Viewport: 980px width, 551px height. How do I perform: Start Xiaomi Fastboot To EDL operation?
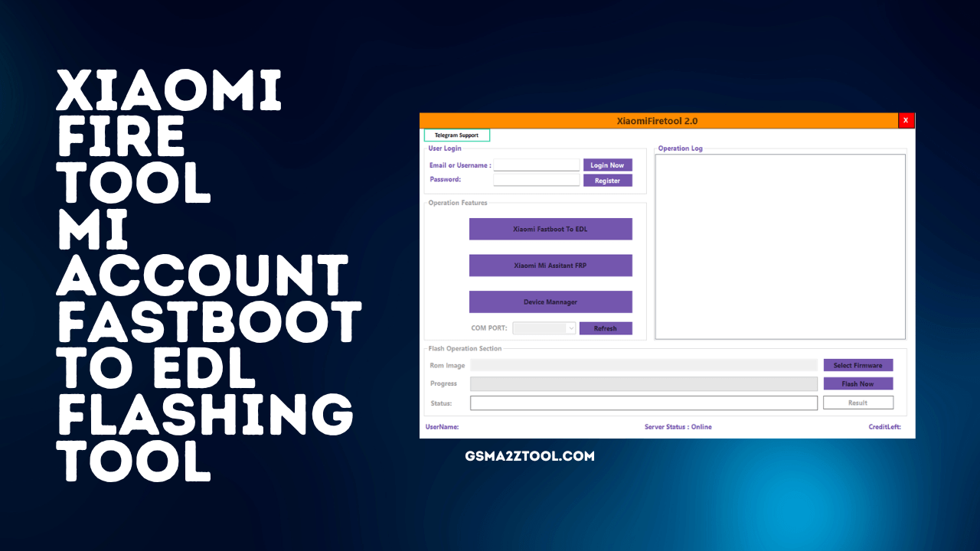(x=550, y=229)
